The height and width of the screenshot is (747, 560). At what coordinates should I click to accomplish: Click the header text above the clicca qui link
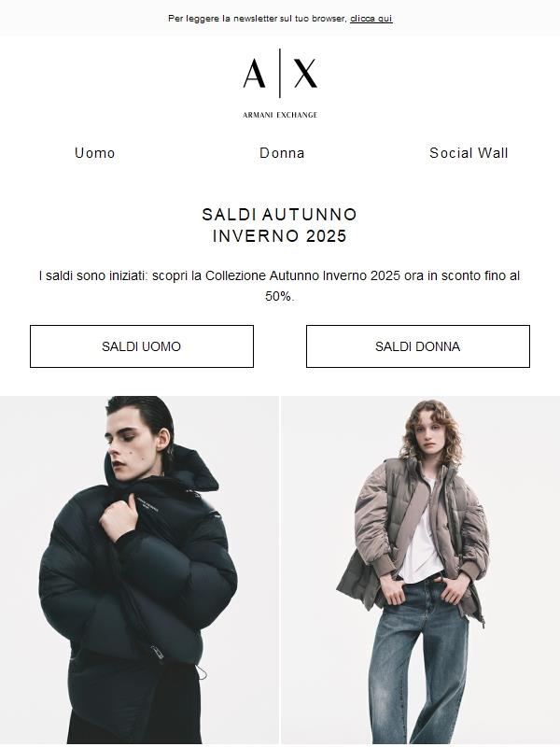256,16
